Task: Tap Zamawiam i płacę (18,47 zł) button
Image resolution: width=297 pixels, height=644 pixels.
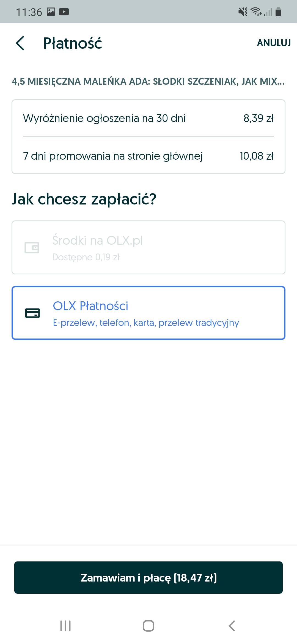Action: pos(148,577)
